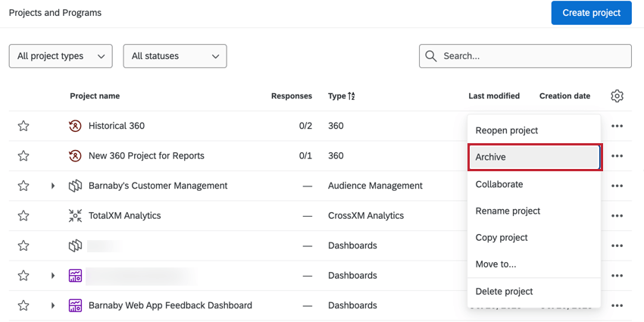Open the All project types dropdown
The height and width of the screenshot is (322, 644).
[x=61, y=56]
